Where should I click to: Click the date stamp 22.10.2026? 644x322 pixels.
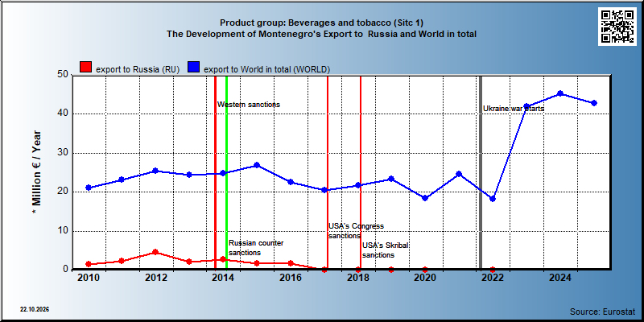tap(35, 309)
